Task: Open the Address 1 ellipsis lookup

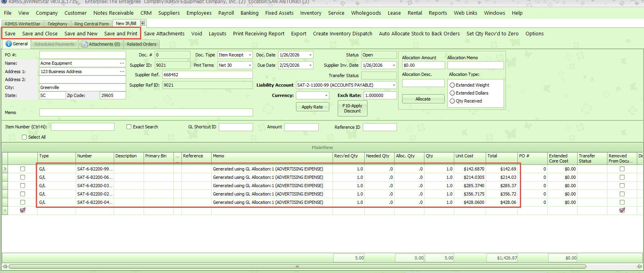Action: point(122,72)
